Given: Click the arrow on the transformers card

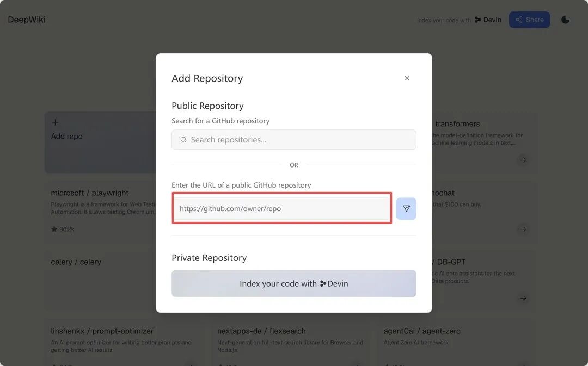Looking at the screenshot, I should (x=523, y=160).
